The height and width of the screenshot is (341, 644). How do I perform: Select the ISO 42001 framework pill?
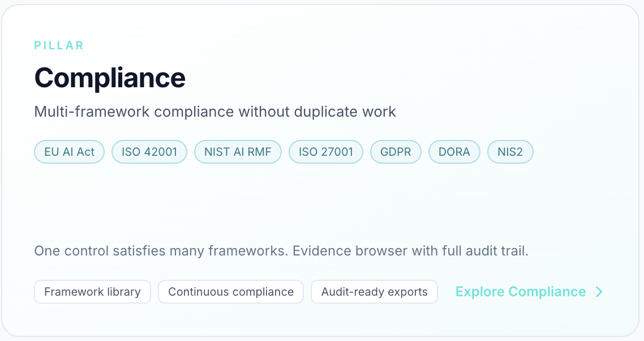[149, 152]
